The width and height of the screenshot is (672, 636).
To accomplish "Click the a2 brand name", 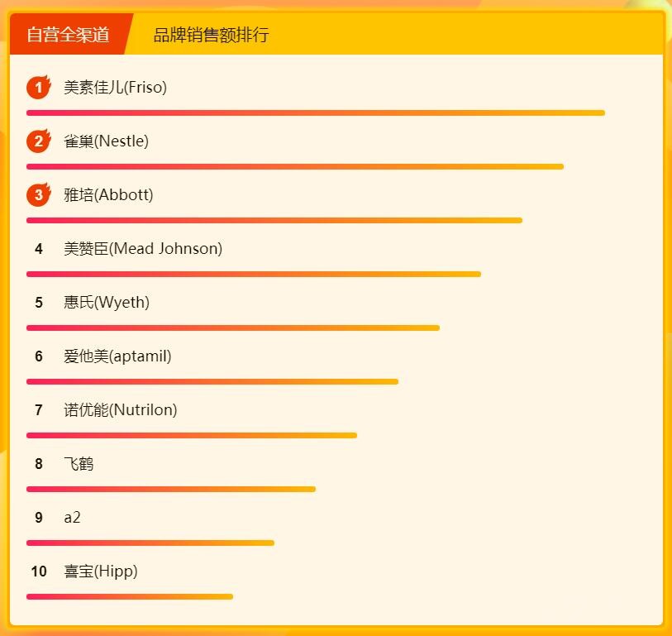I will click(x=72, y=518).
